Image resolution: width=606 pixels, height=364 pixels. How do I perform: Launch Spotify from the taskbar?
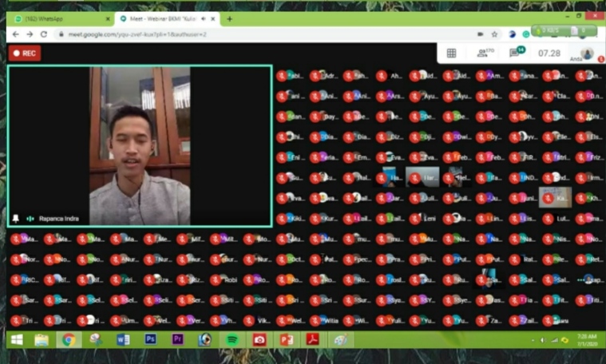point(232,339)
